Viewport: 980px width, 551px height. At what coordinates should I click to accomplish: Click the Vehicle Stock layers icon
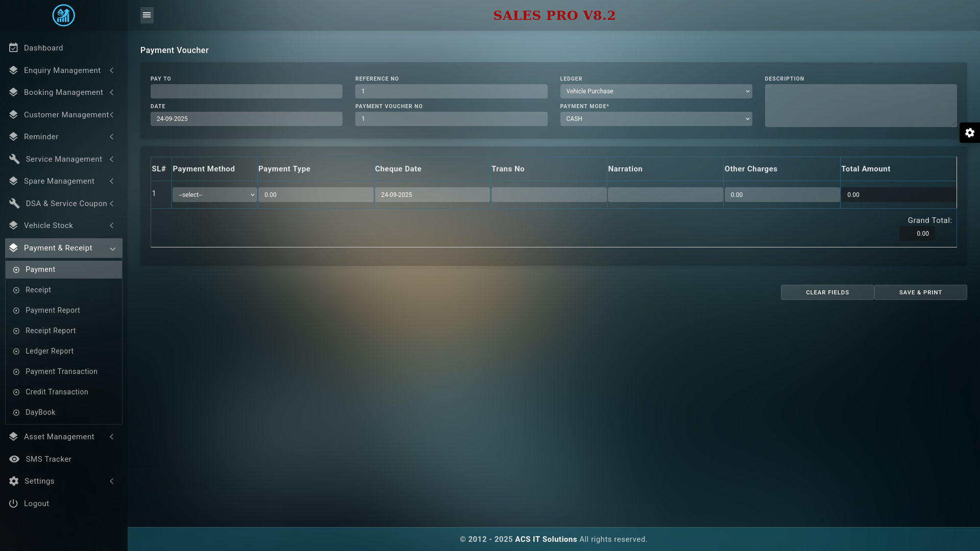click(14, 226)
